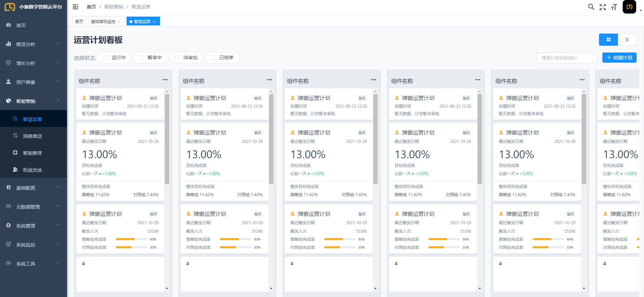644x297 pixels.
Task: Expand the 基础配置 menu
Action: coord(58,187)
